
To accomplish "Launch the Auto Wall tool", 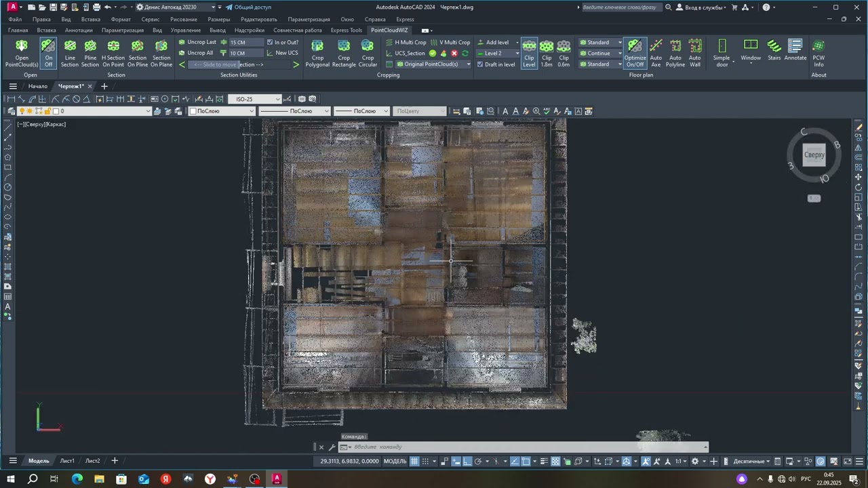I will tap(695, 53).
